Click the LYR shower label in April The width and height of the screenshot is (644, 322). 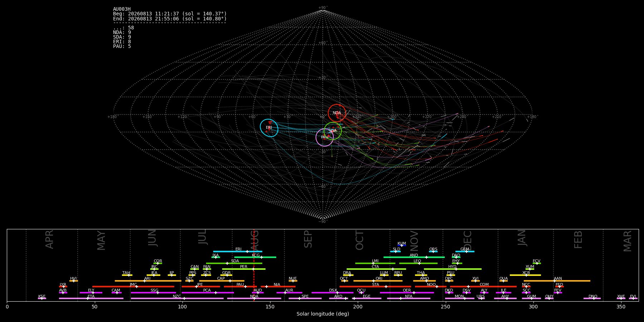pyautogui.click(x=63, y=285)
